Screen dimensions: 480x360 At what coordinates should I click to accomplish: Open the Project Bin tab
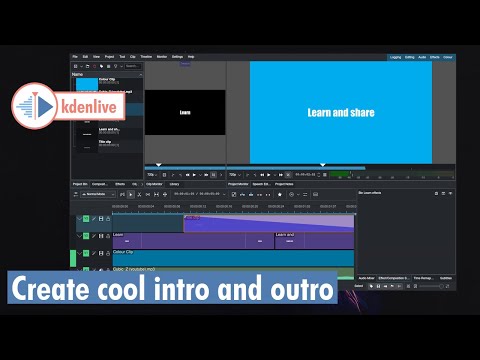[80, 184]
